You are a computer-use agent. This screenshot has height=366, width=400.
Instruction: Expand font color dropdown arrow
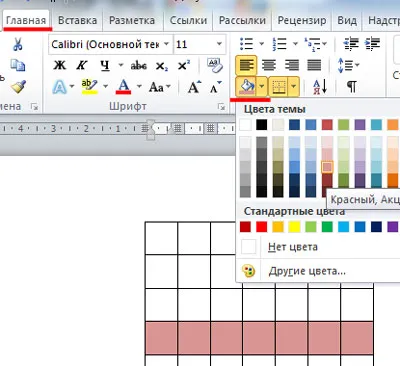pos(139,87)
